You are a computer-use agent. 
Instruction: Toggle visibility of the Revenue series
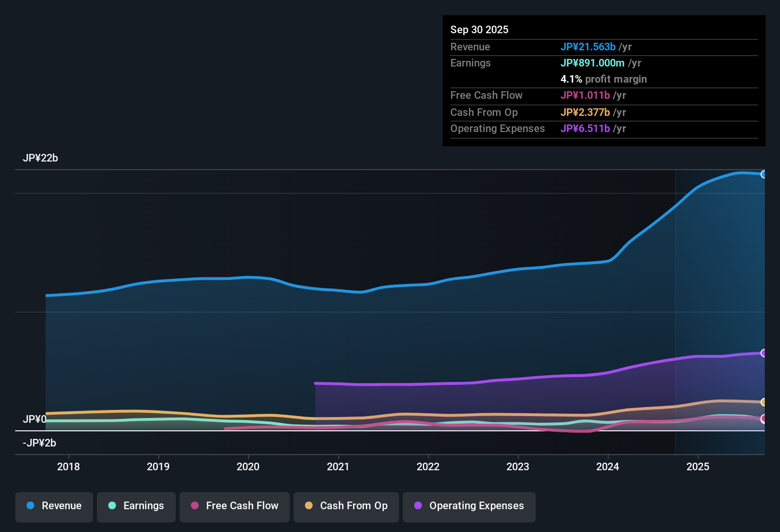pos(54,506)
